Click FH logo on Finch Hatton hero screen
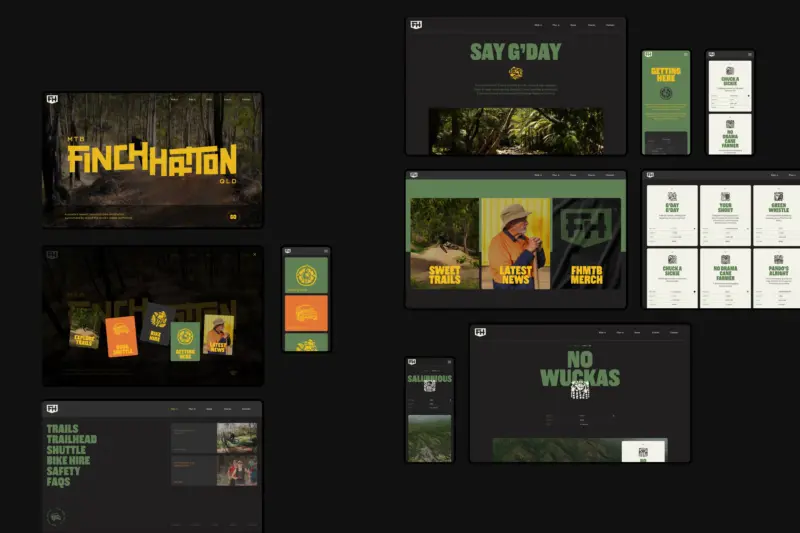 (x=52, y=98)
